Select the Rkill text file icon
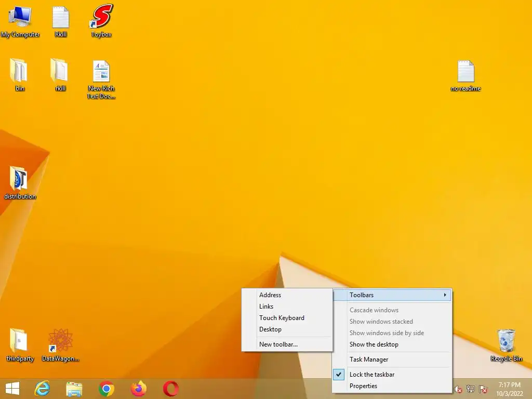 tap(61, 21)
